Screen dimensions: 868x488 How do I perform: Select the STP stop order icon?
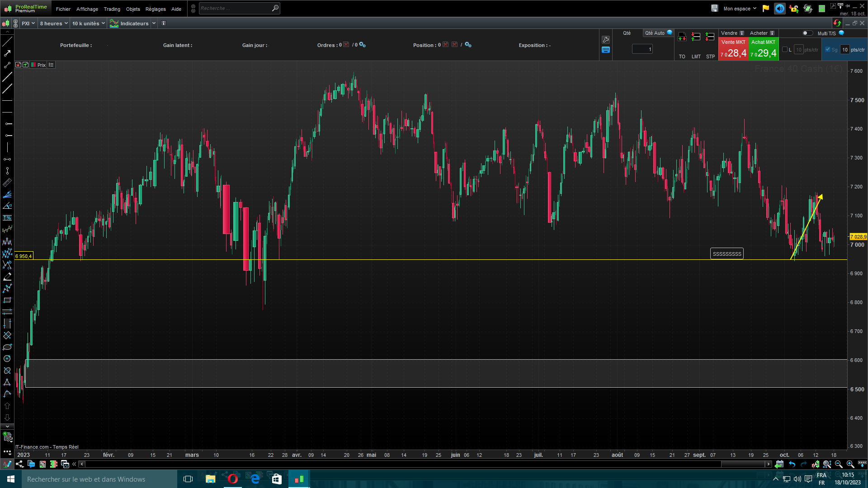(x=710, y=38)
